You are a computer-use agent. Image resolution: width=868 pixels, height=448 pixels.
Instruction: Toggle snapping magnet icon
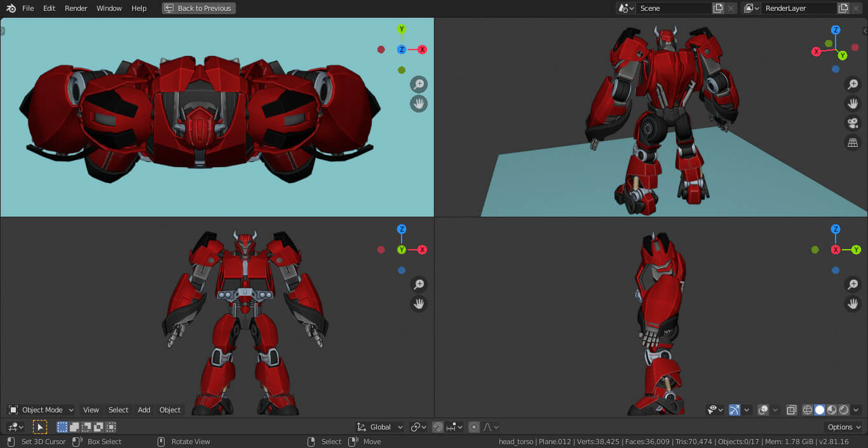pos(438,427)
